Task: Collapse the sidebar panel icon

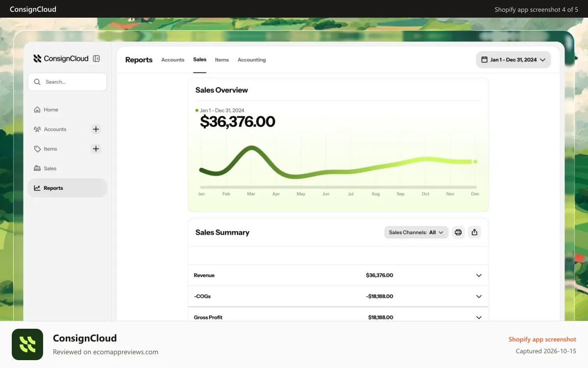Action: click(97, 59)
